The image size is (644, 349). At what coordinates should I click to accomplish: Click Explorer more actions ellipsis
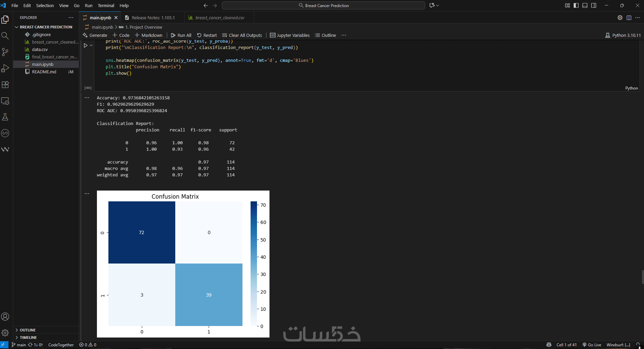[71, 18]
